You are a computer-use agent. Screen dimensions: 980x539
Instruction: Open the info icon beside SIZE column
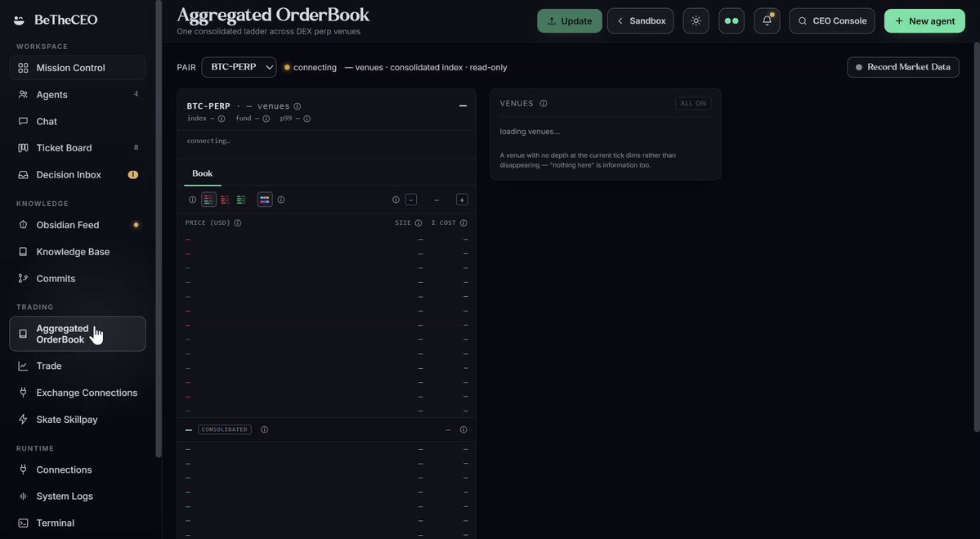click(418, 223)
